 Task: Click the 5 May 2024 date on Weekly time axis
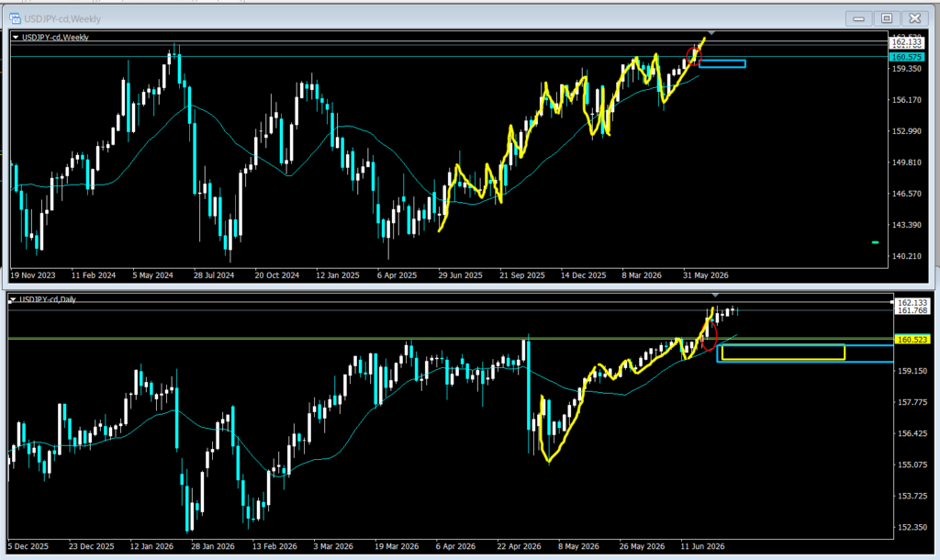coord(153,275)
